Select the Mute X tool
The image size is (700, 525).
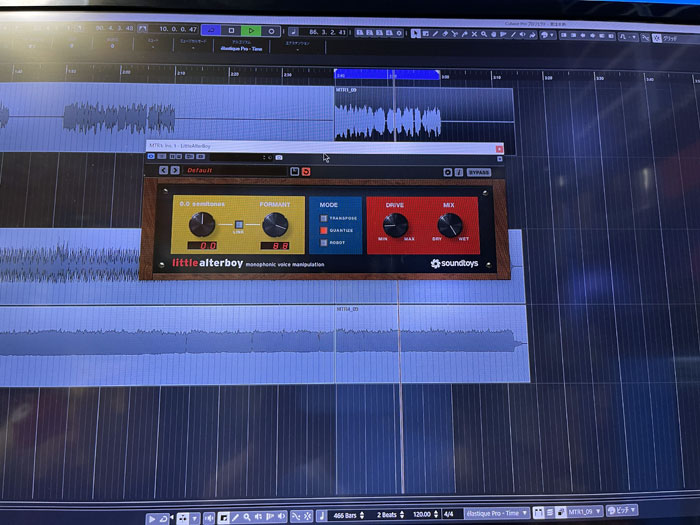pyautogui.click(x=474, y=34)
